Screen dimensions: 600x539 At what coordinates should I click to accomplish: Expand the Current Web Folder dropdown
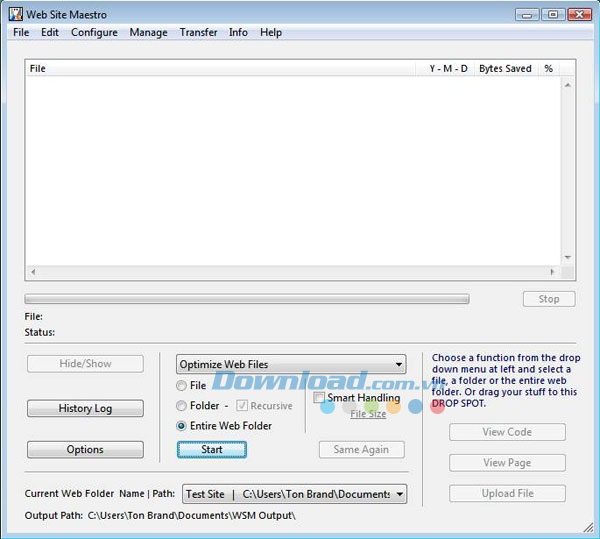tap(295, 494)
